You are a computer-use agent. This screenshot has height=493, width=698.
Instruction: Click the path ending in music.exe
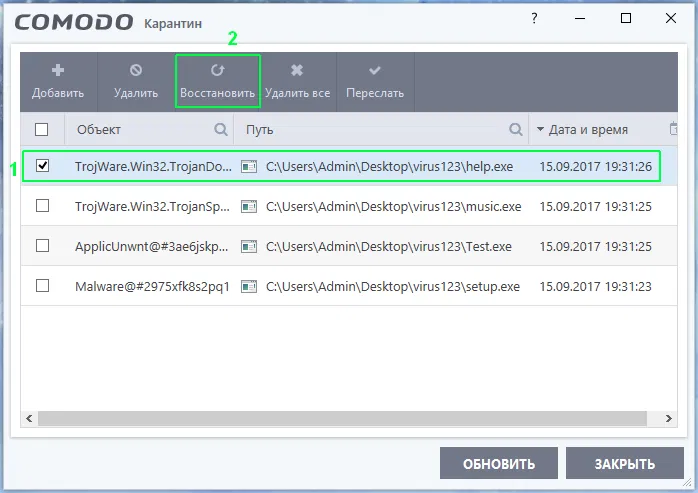pos(394,207)
